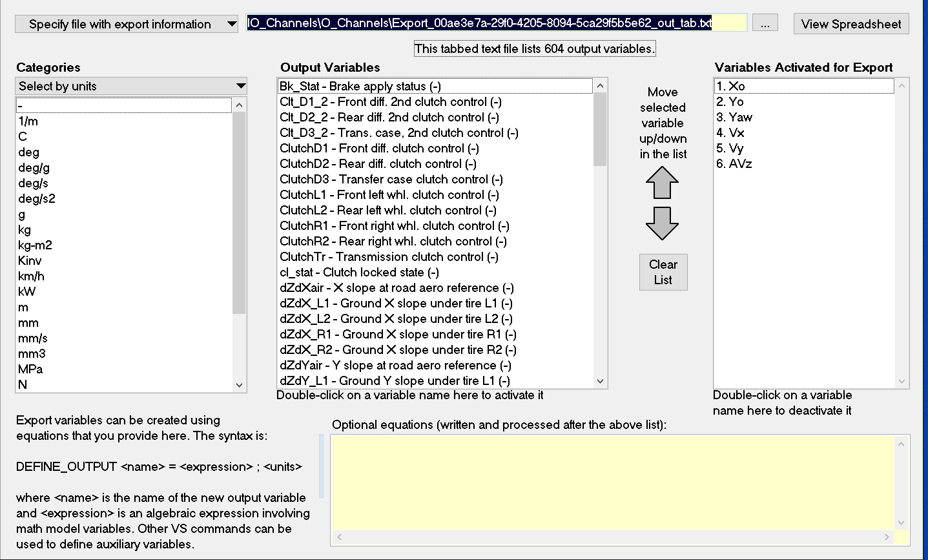Select 'Clt_D3_2 - Trans. case, 2nd clutch control'
Viewport: 928px width, 560px height.
435,132
